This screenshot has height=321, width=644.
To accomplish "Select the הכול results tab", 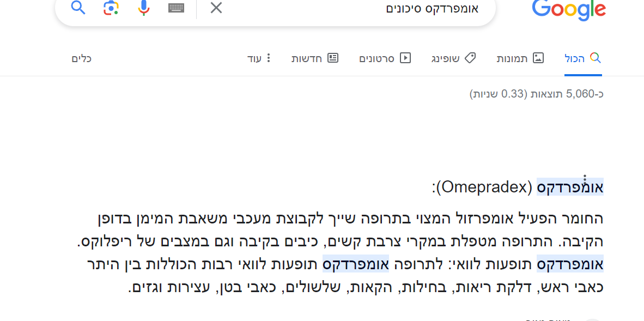I will tap(582, 58).
